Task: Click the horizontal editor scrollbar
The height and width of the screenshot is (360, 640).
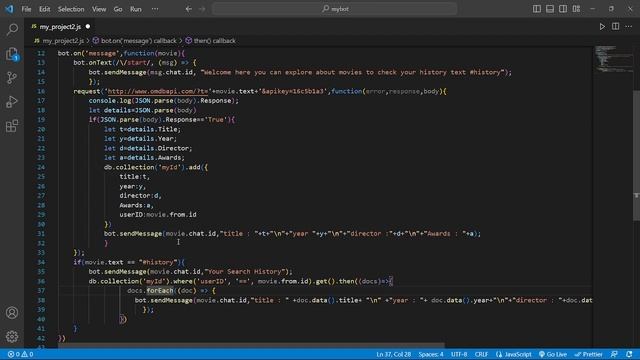Action: point(251,345)
